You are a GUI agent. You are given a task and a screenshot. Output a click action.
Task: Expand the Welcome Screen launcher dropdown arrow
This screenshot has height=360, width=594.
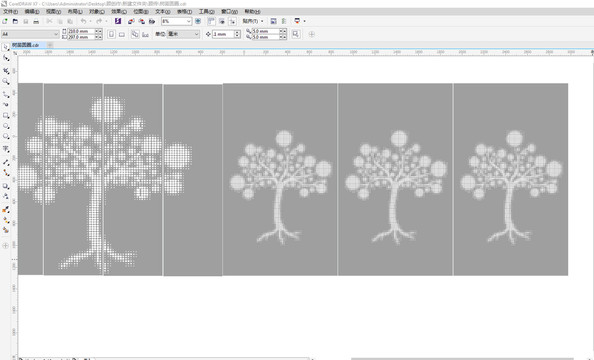[x=304, y=21]
